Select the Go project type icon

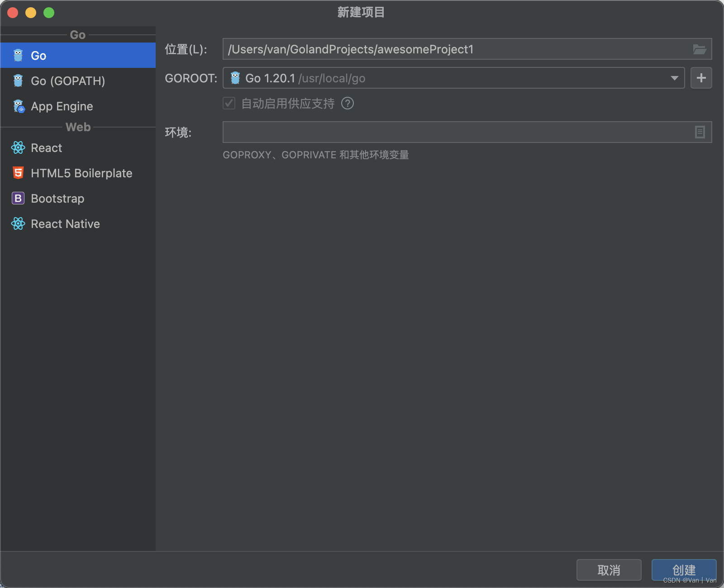tap(18, 55)
